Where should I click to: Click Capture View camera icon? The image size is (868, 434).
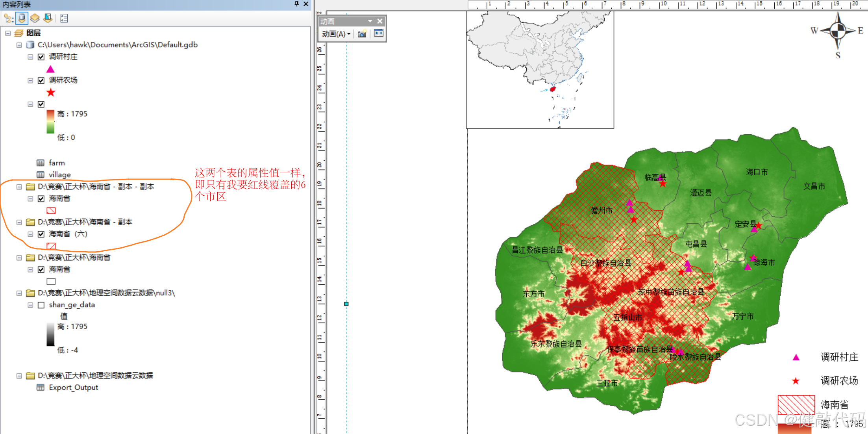pyautogui.click(x=362, y=34)
